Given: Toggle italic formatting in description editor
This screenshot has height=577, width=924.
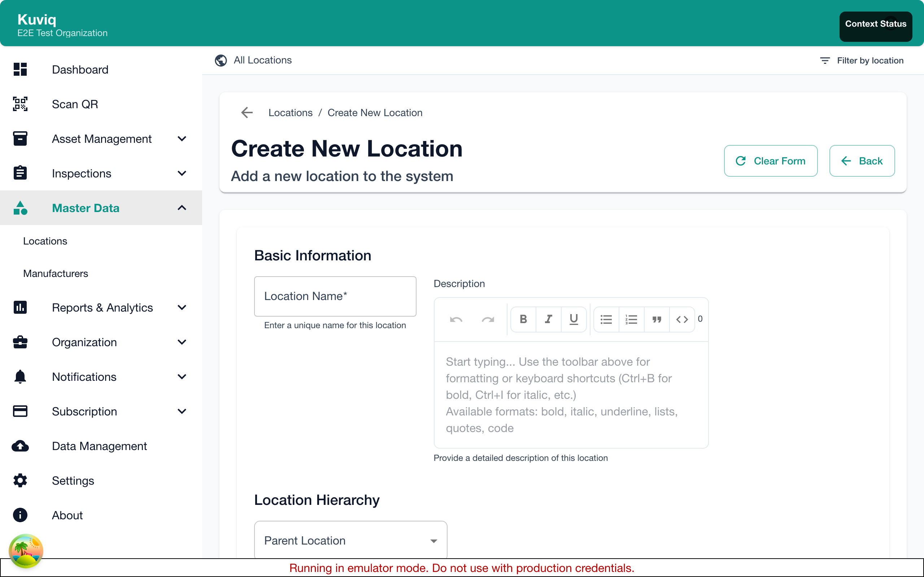Looking at the screenshot, I should [548, 319].
